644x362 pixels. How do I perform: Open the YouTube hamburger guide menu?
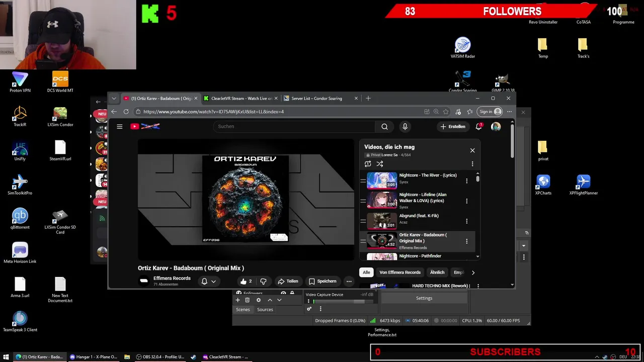pyautogui.click(x=120, y=127)
